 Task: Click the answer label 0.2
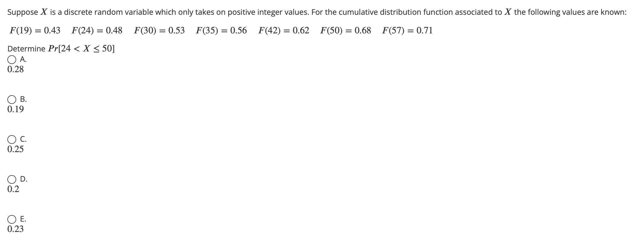[x=13, y=189]
